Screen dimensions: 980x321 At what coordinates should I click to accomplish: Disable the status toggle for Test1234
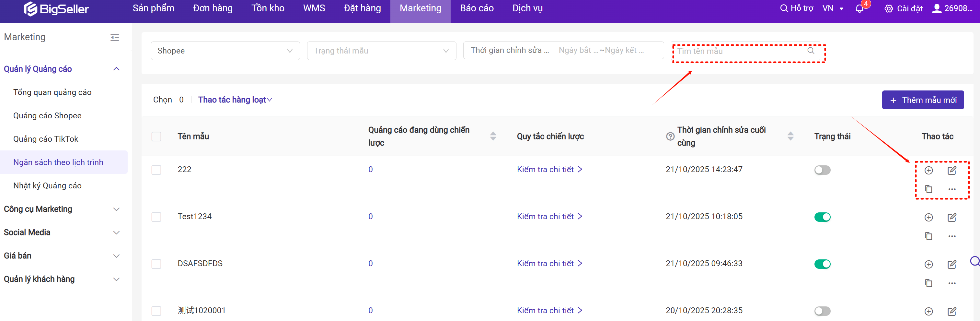[x=822, y=217]
